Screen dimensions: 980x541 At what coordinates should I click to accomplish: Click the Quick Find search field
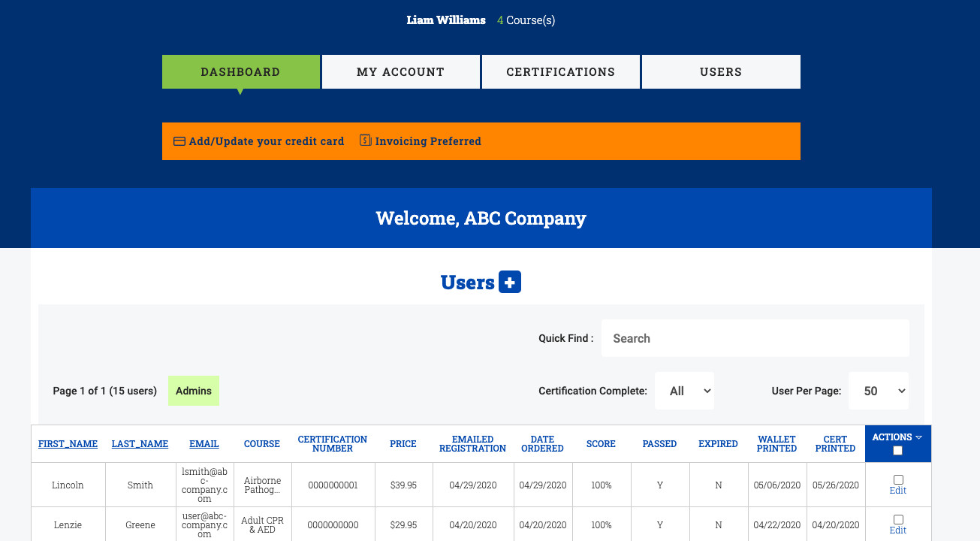755,338
